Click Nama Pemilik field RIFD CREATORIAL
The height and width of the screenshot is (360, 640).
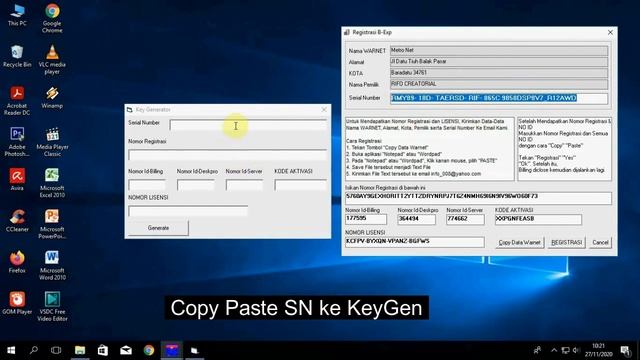tap(499, 84)
